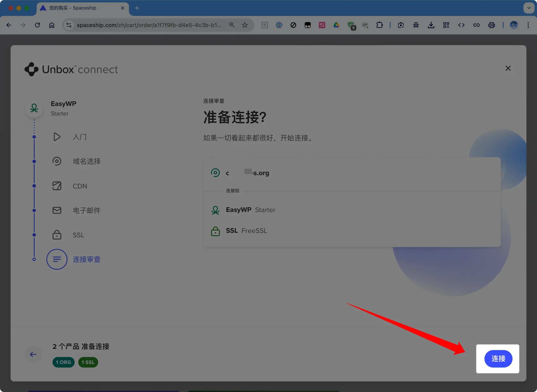The image size is (537, 392).
Task: Open the 1Password extension
Action: 279,25
